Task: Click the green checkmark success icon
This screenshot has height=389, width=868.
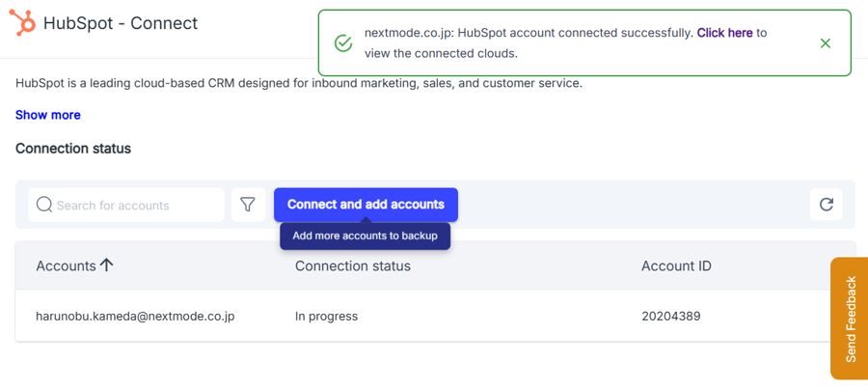Action: pyautogui.click(x=343, y=43)
